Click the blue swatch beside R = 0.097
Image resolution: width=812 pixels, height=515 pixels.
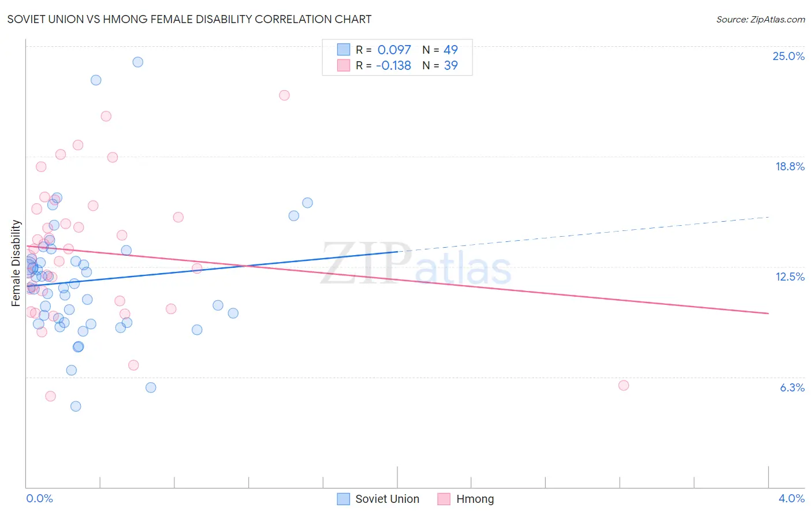(x=344, y=50)
